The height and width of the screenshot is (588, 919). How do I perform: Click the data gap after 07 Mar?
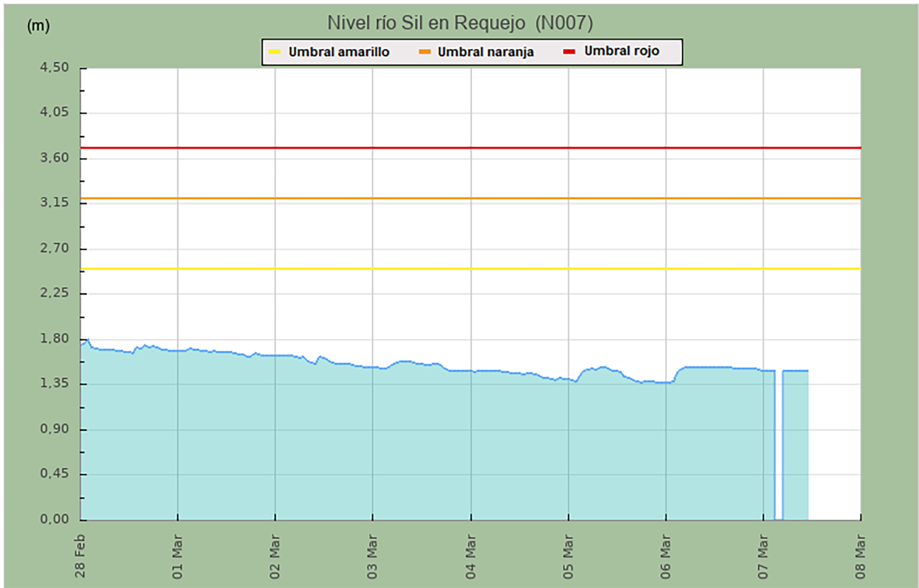[x=779, y=447]
